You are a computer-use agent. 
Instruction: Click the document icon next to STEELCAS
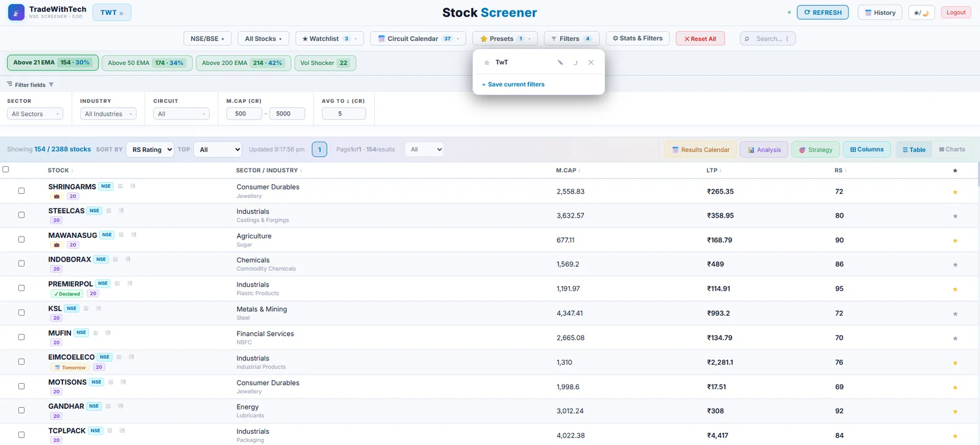[121, 211]
